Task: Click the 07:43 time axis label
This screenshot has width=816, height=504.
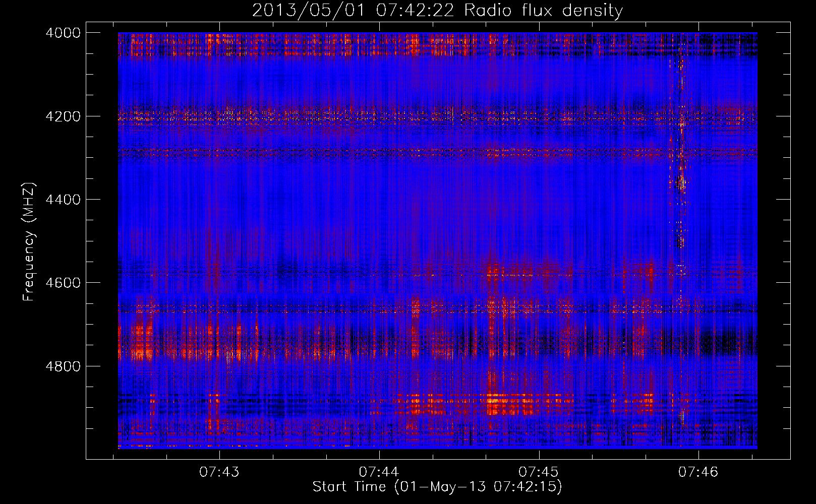Action: pyautogui.click(x=219, y=472)
